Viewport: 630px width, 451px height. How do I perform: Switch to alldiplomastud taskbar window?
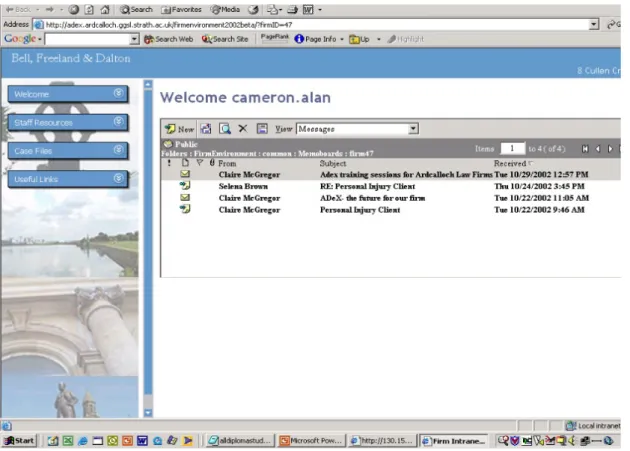point(240,441)
